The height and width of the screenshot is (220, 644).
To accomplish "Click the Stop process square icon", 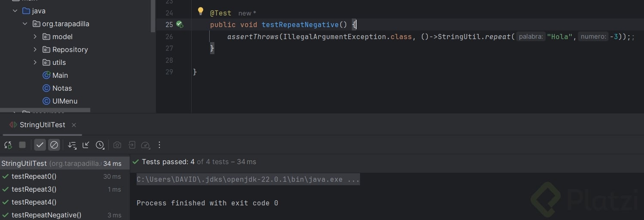I will [x=22, y=145].
